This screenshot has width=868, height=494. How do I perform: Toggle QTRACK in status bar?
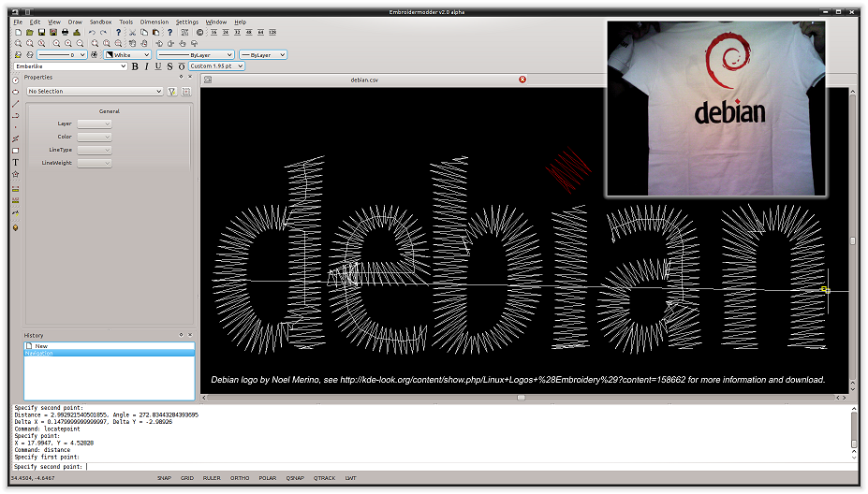click(324, 478)
